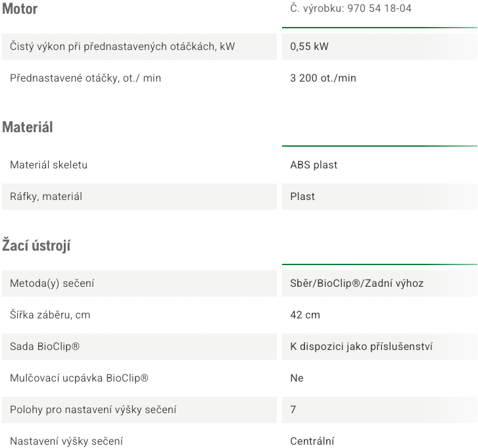478x448 pixels.
Task: Click the Motor section heading
Action: pyautogui.click(x=20, y=9)
